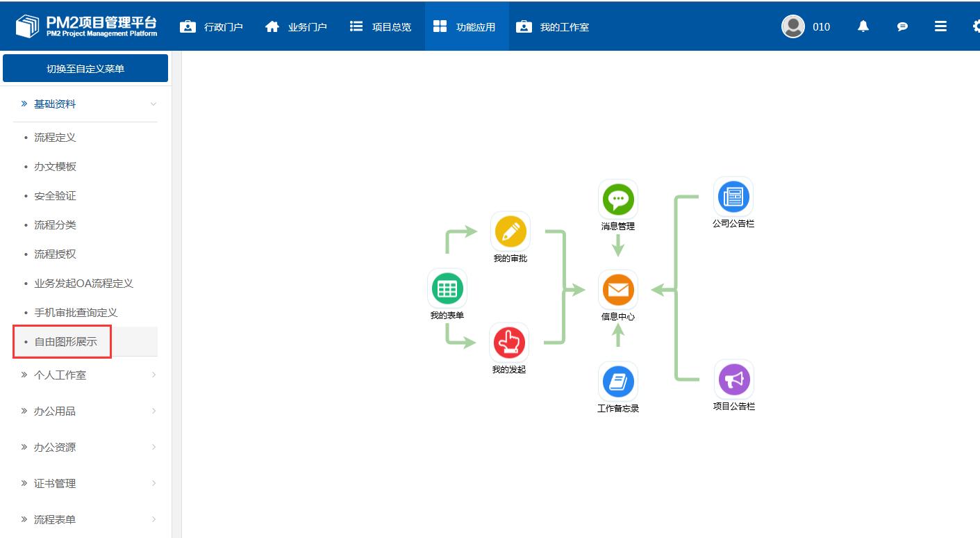
Task: Open the 我的发起 red hand icon
Action: [x=510, y=343]
